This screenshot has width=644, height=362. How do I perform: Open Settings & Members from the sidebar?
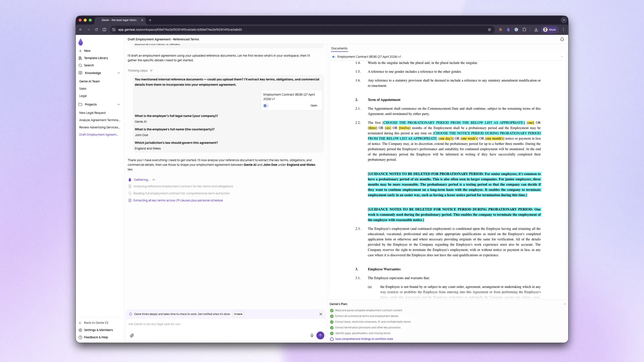[98, 330]
